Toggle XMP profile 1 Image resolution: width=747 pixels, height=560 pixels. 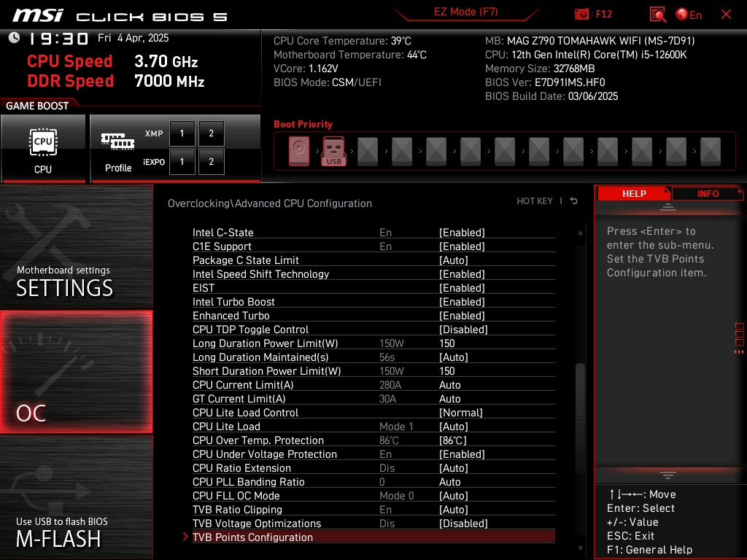pyautogui.click(x=182, y=133)
